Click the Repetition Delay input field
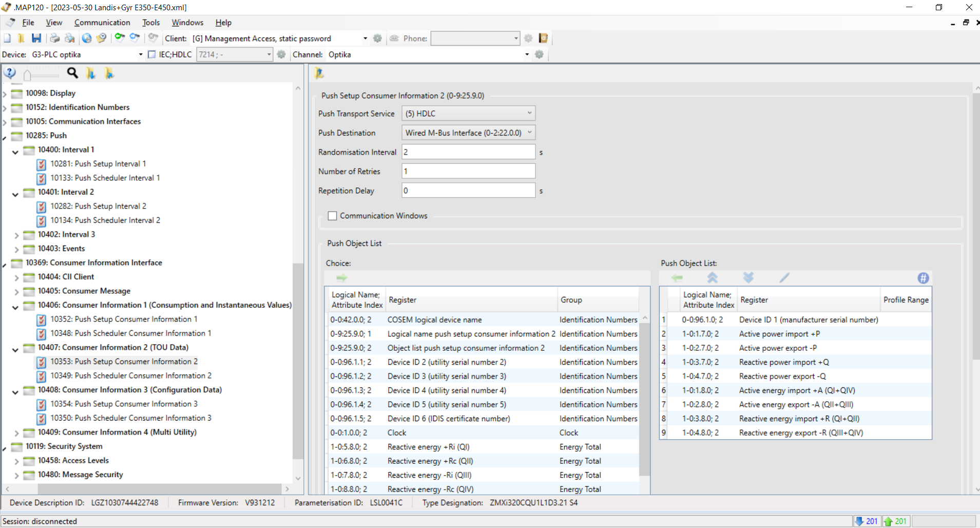 469,191
